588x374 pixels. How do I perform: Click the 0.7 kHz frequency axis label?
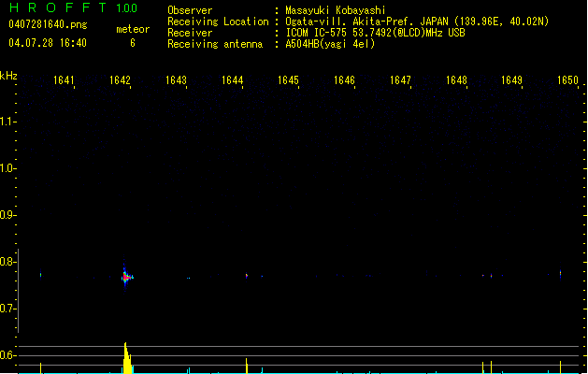coord(7,309)
